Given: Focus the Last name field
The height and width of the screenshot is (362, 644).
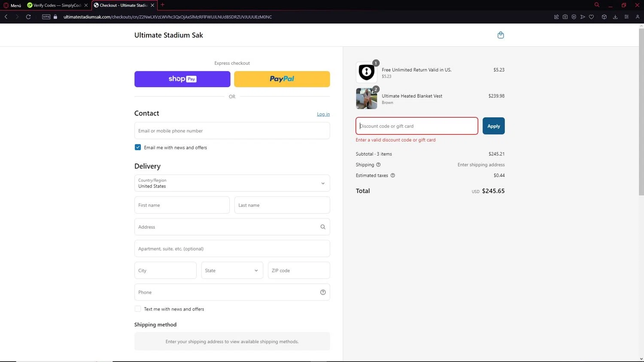Looking at the screenshot, I should coord(282,205).
